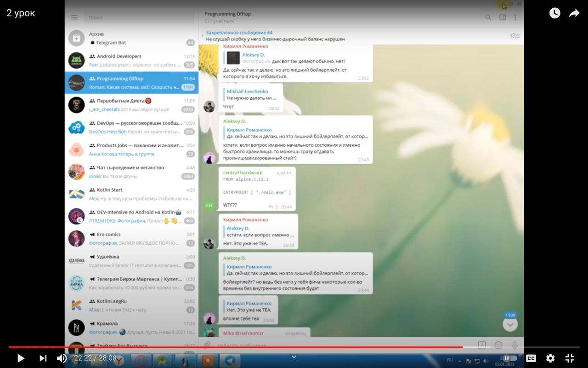Click the Telegram chat search field
The width and height of the screenshot is (588, 368).
coord(139,17)
